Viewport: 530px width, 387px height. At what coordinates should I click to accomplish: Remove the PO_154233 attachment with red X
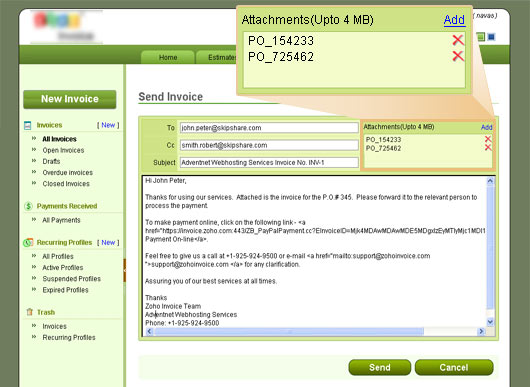tap(487, 139)
